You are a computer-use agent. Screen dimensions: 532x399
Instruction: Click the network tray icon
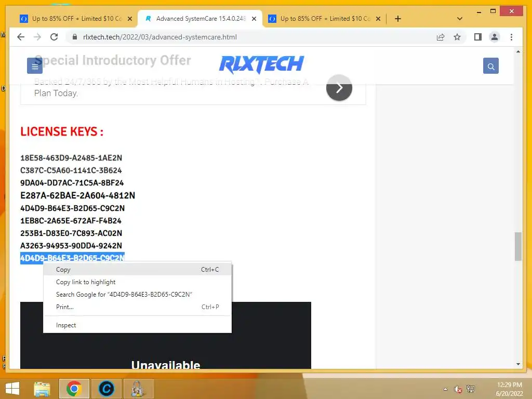click(471, 389)
